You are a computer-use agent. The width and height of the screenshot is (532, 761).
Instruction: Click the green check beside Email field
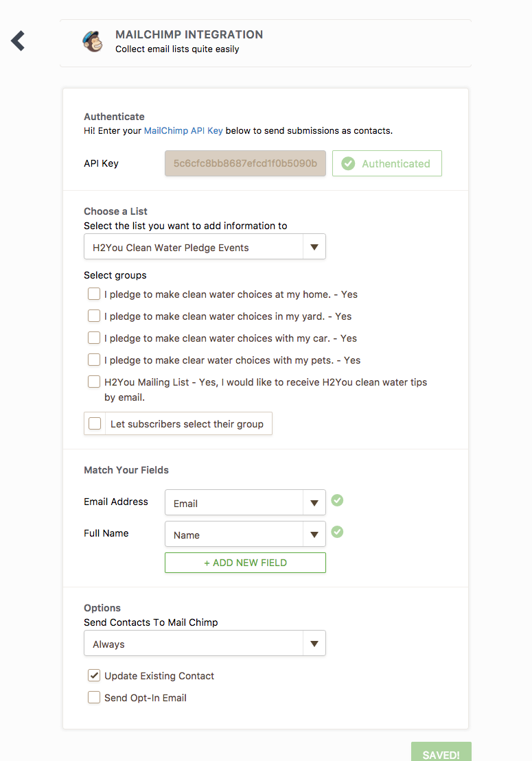337,500
